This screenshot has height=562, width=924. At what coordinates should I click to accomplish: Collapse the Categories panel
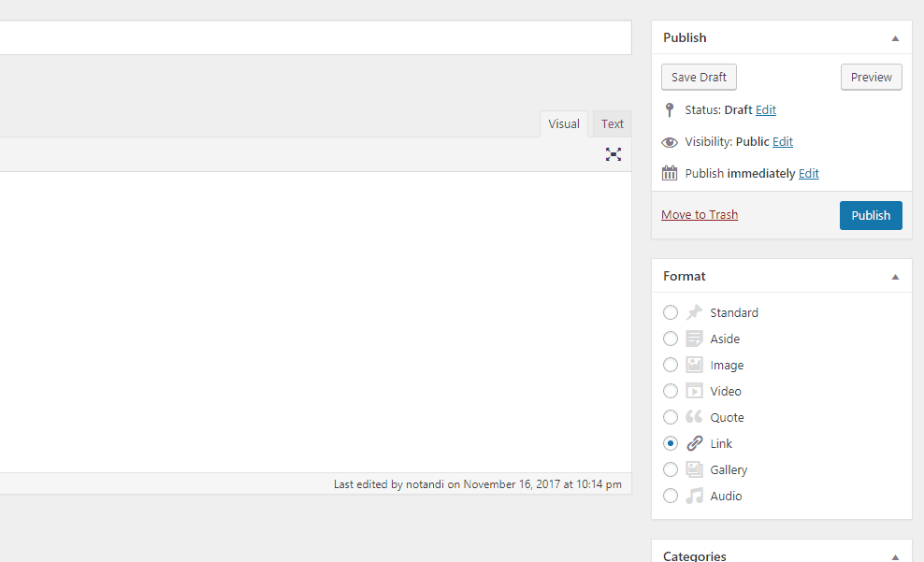pyautogui.click(x=895, y=555)
